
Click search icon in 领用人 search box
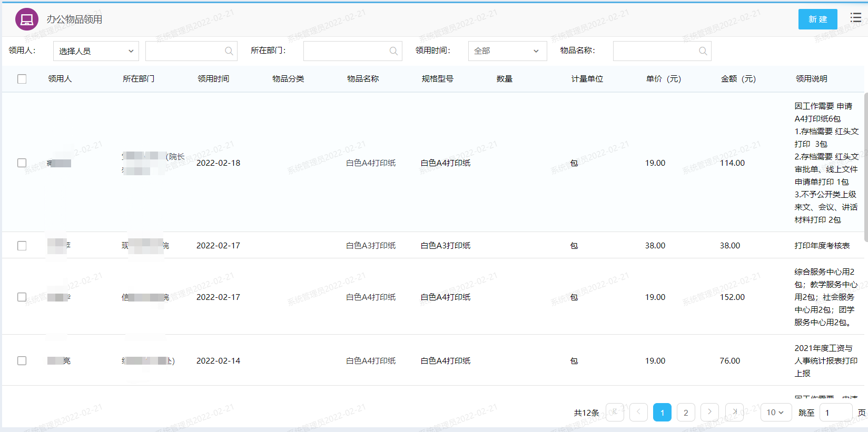coord(229,51)
